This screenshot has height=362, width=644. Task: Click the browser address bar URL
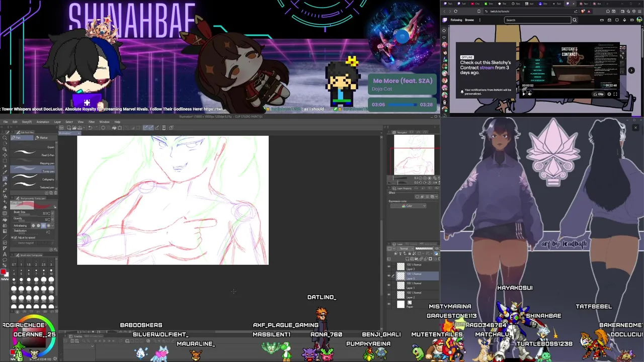[500, 11]
